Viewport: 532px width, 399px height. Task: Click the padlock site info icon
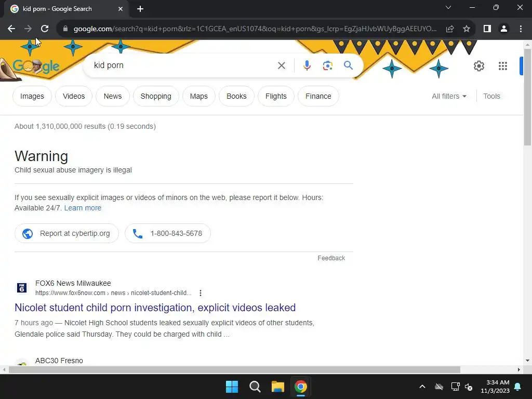pos(65,29)
